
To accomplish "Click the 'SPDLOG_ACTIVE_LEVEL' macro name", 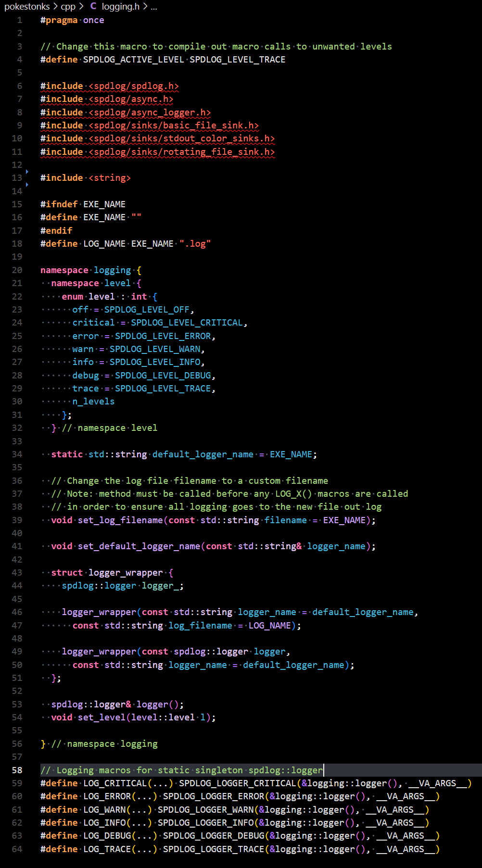I will tap(134, 60).
